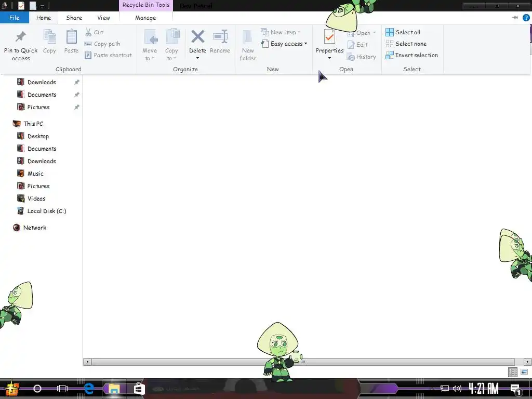Open Downloads under This PC
532x399 pixels.
tap(42, 161)
